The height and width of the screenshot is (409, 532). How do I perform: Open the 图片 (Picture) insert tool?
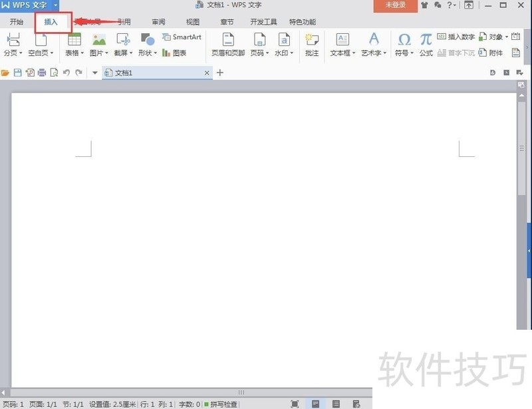click(98, 42)
